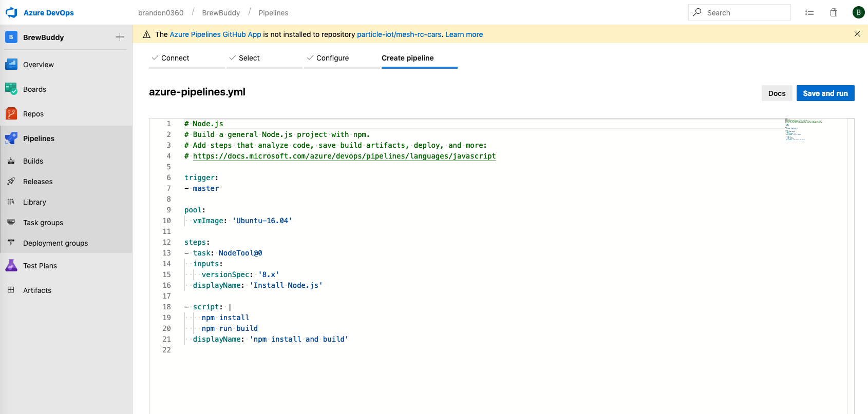Click the azure-pipelines.yml file name
This screenshot has width=868, height=414.
197,92
